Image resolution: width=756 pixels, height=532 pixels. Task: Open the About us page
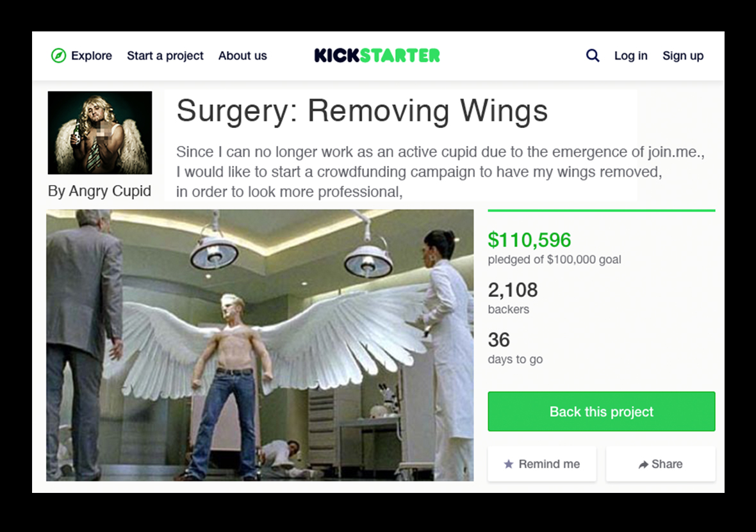coord(243,56)
